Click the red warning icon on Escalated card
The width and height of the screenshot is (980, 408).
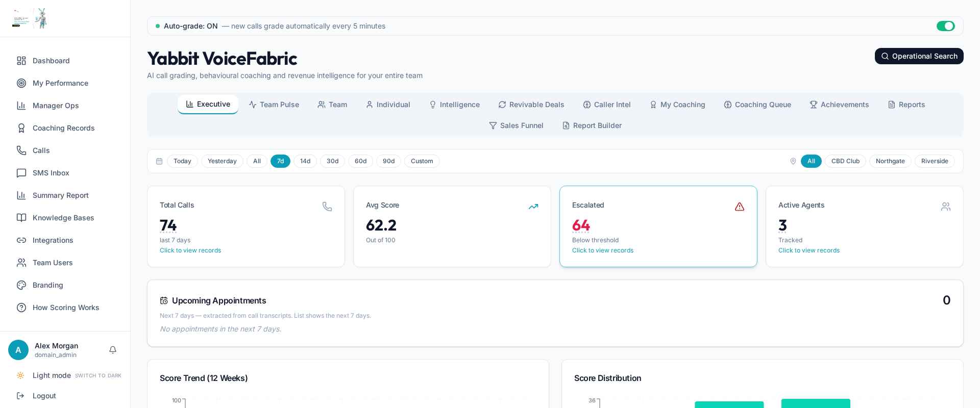[740, 207]
